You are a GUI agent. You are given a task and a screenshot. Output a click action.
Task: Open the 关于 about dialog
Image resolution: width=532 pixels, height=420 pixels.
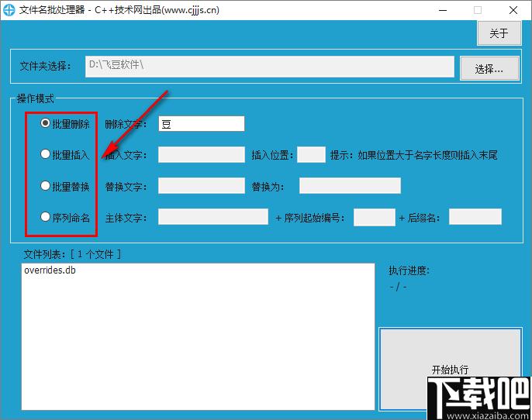pos(499,33)
